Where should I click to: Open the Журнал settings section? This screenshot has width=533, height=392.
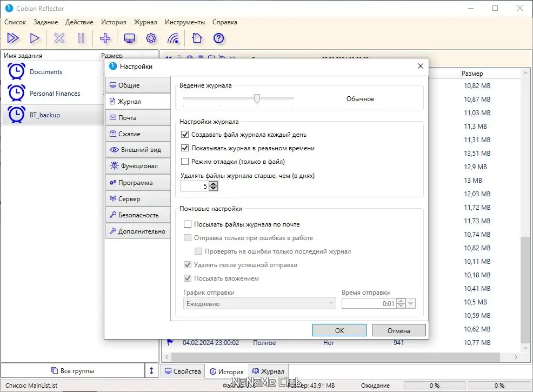[138, 101]
